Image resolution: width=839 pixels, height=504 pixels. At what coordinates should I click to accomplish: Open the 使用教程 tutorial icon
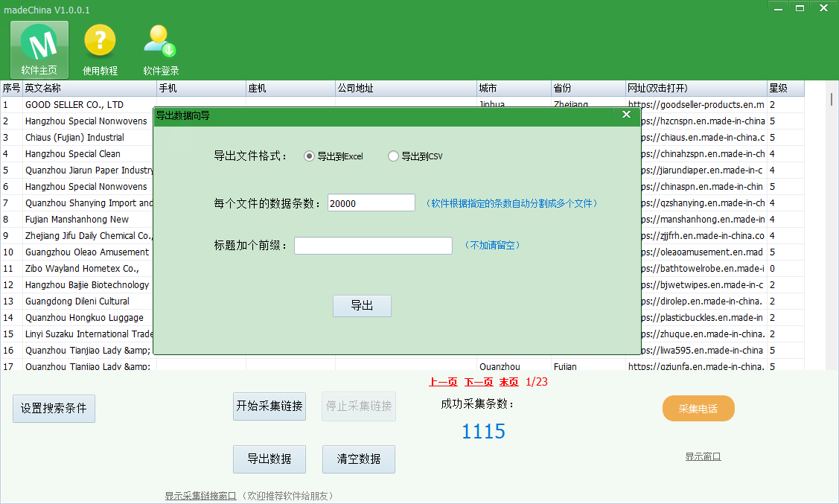click(x=100, y=50)
